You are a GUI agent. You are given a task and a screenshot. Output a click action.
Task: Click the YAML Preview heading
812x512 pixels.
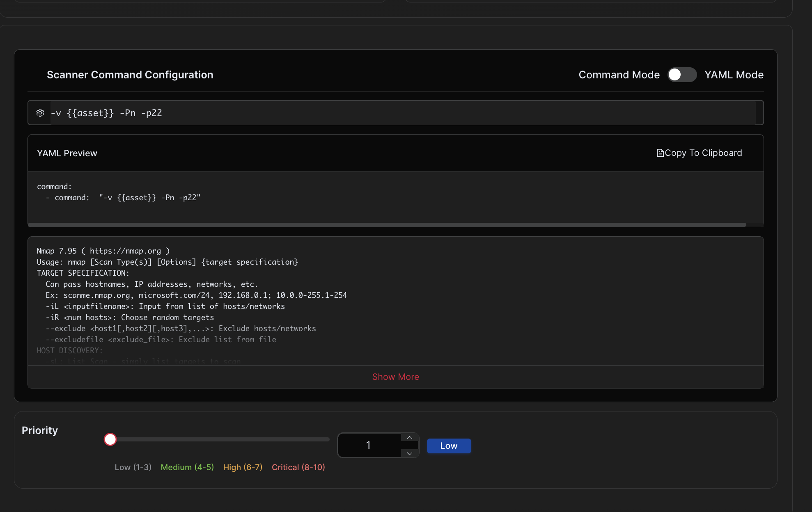pos(67,153)
